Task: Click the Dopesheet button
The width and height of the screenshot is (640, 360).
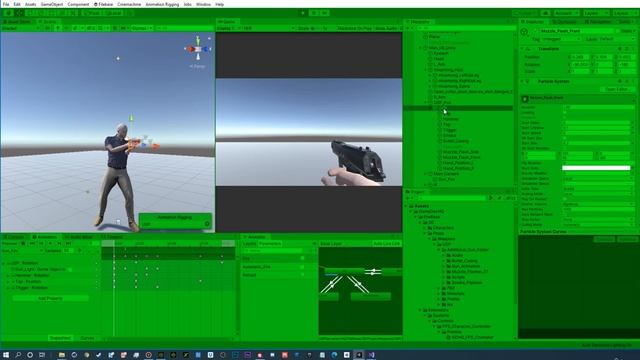Action: tap(60, 338)
